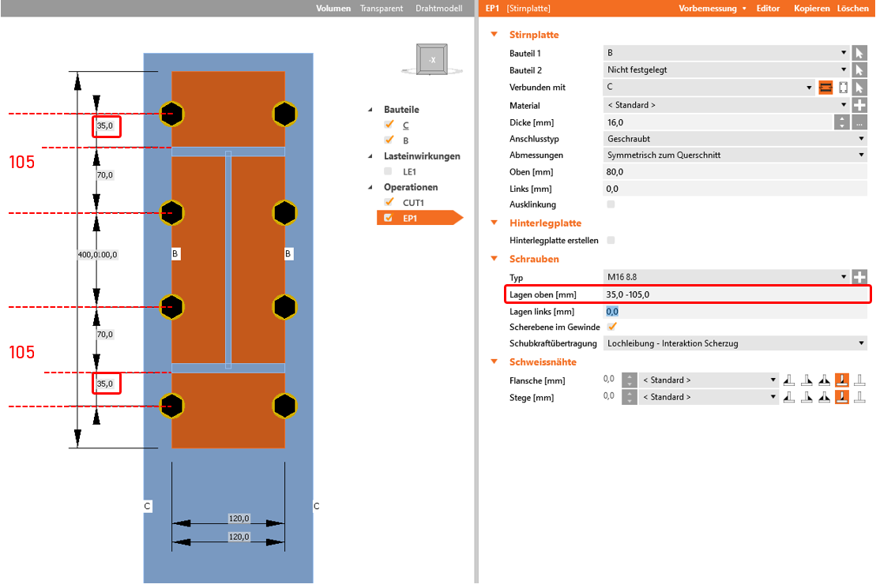This screenshot has width=876, height=588.
Task: Click the pick cursor icon for Bauteil 2
Action: pos(859,69)
